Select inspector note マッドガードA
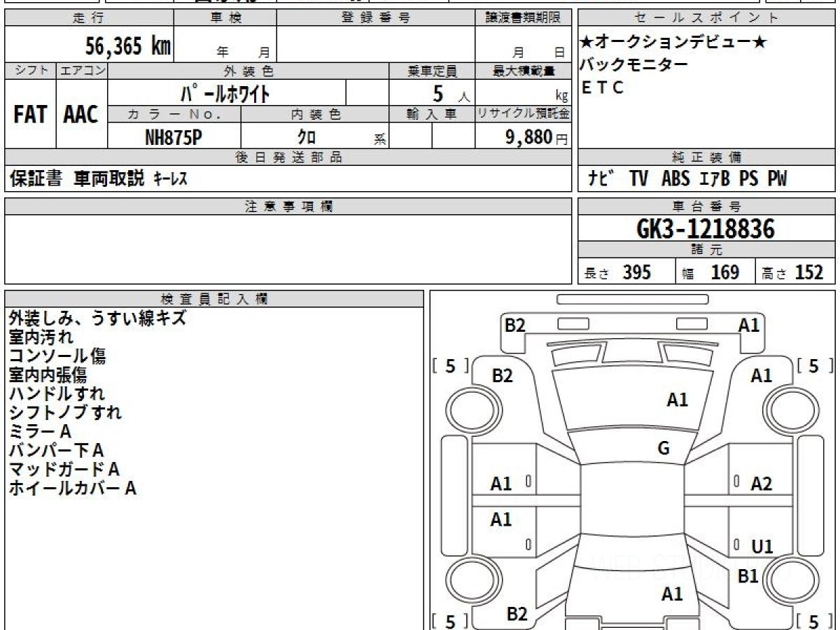The height and width of the screenshot is (630, 840). (65, 469)
